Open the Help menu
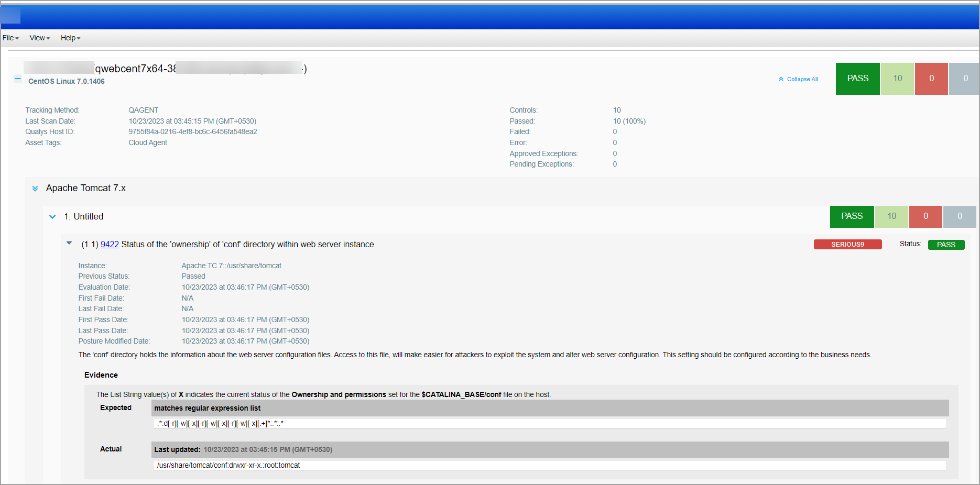The width and height of the screenshot is (980, 485). pos(70,38)
